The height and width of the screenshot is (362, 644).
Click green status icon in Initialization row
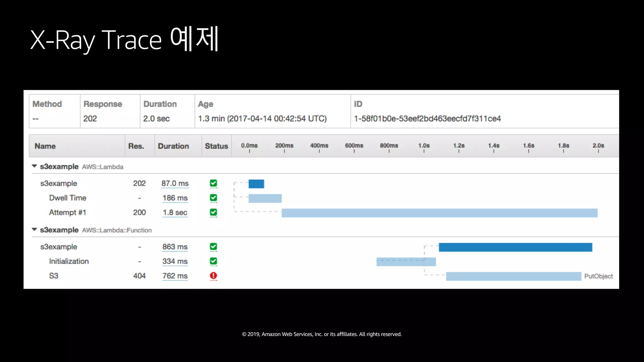(214, 261)
